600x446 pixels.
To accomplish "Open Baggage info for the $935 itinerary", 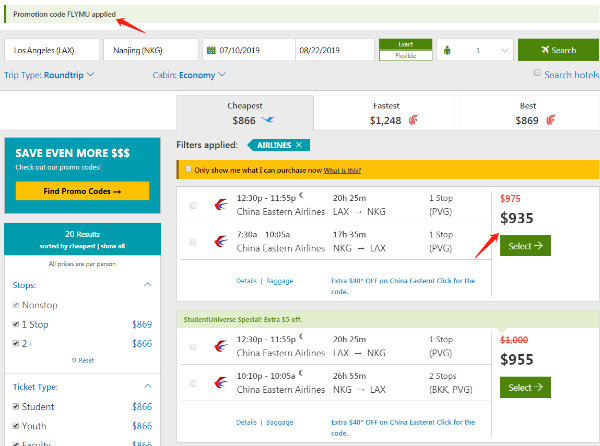I will pyautogui.click(x=280, y=281).
